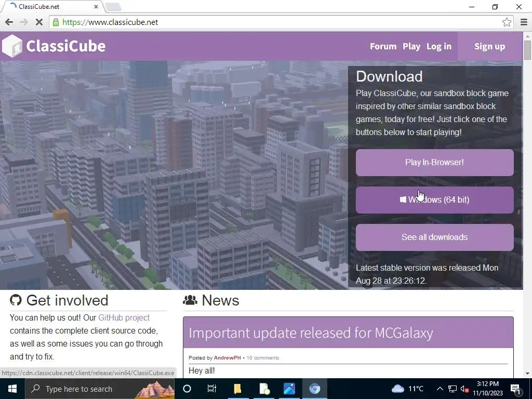Screen dimensions: 532x399
Task: Click the Chromium icon in the taskbar
Action: [315, 389]
